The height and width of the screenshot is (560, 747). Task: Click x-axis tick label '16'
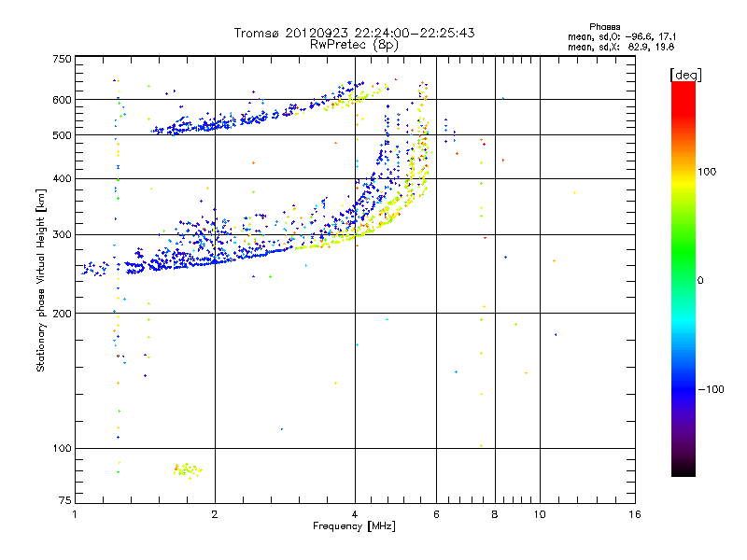point(635,514)
